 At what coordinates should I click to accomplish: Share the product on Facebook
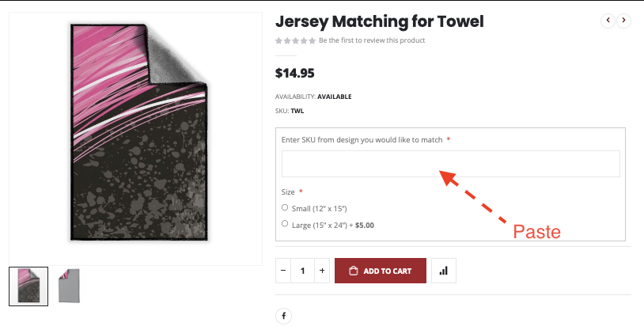[283, 317]
